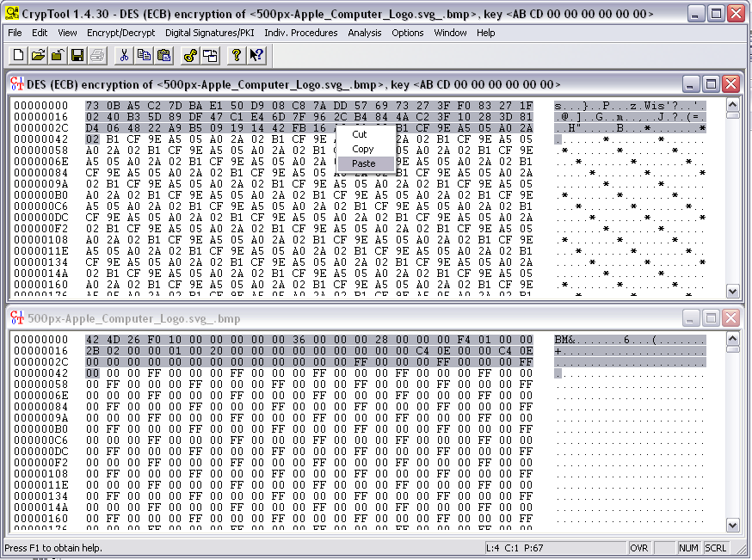Click the Save disk toolbar icon
752x560 pixels.
(x=77, y=55)
